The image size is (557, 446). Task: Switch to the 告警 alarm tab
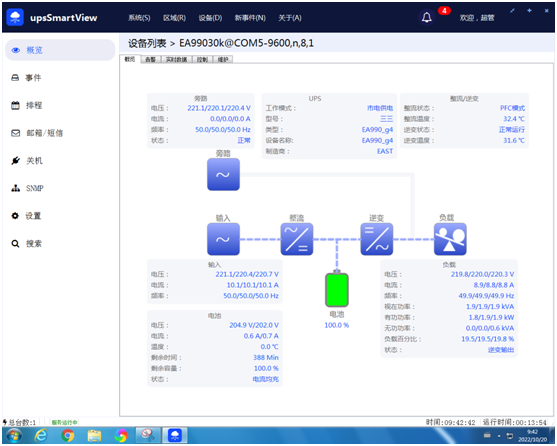(151, 59)
